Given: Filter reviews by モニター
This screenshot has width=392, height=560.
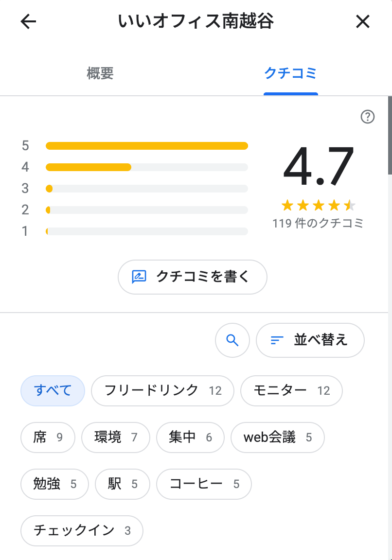Looking at the screenshot, I should [292, 391].
